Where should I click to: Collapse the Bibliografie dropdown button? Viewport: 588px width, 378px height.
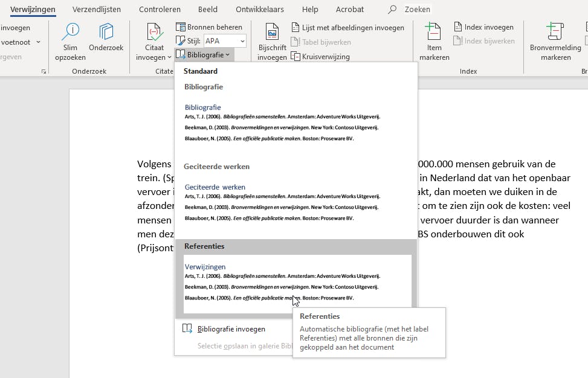tap(204, 55)
